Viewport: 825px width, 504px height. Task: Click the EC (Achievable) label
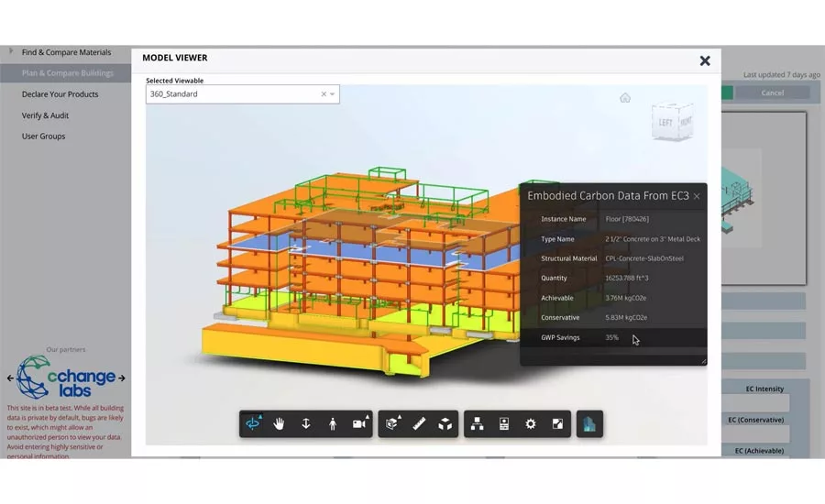(x=759, y=451)
